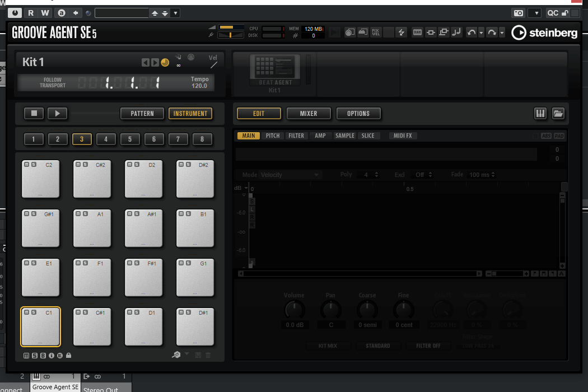Toggle the FIX VEL fixed velocity icon
This screenshot has width=588, height=392.
click(x=375, y=32)
